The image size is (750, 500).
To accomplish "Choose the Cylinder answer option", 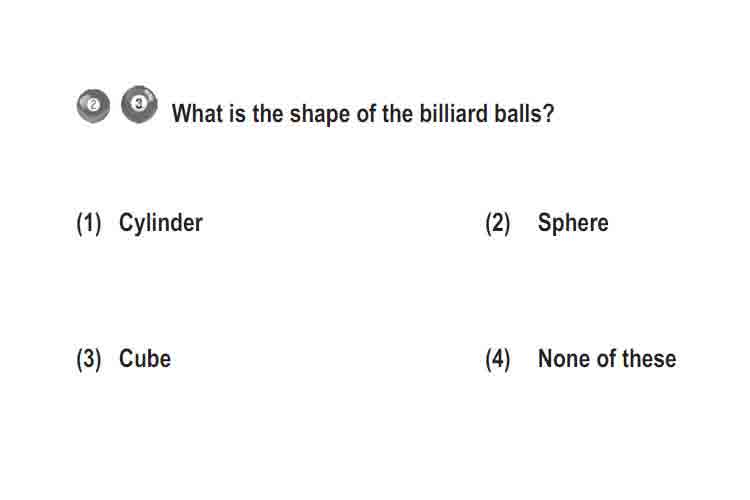I will pyautogui.click(x=161, y=223).
